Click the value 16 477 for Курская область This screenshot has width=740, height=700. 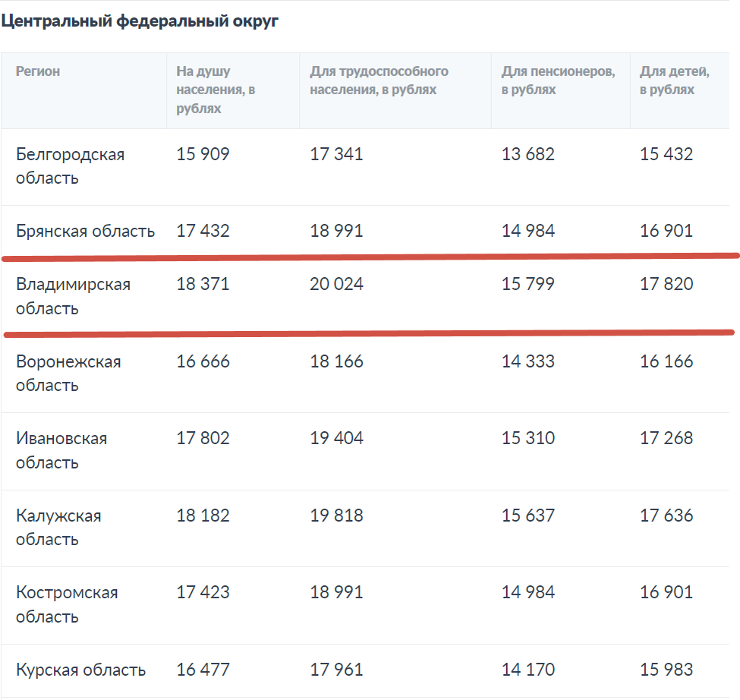tap(203, 670)
